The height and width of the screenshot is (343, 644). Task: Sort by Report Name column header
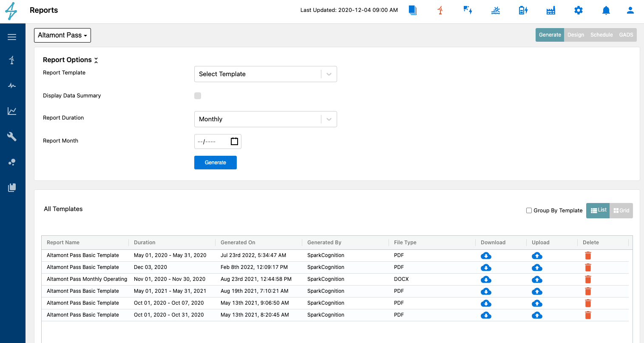pyautogui.click(x=63, y=243)
